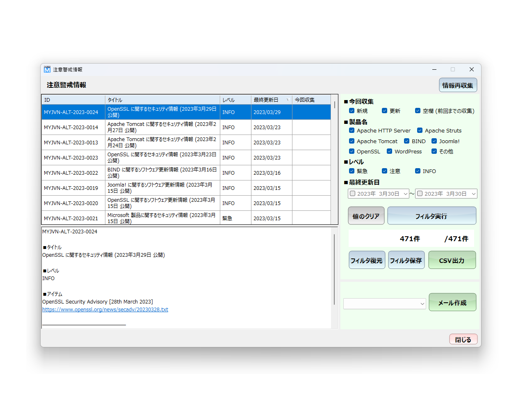Screen dimensions: 525x420
Task: Sort by the 今回収集 column header
Action: [311, 100]
